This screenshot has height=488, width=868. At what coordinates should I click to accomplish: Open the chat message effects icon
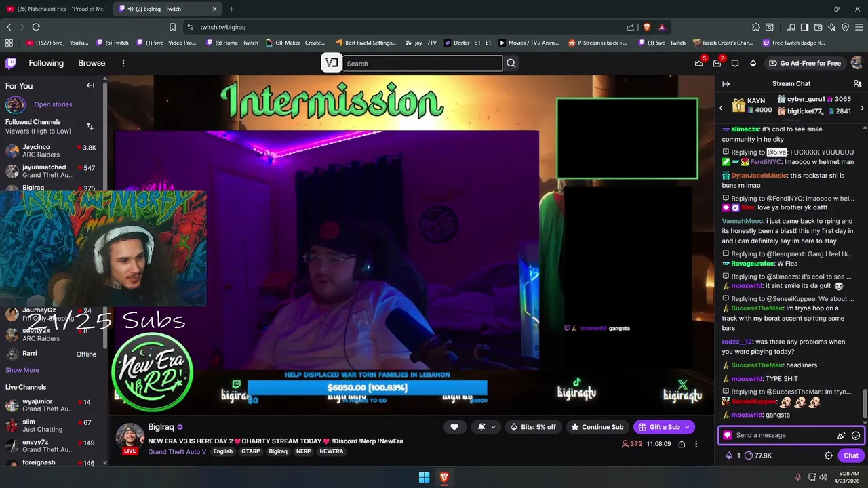tap(842, 436)
